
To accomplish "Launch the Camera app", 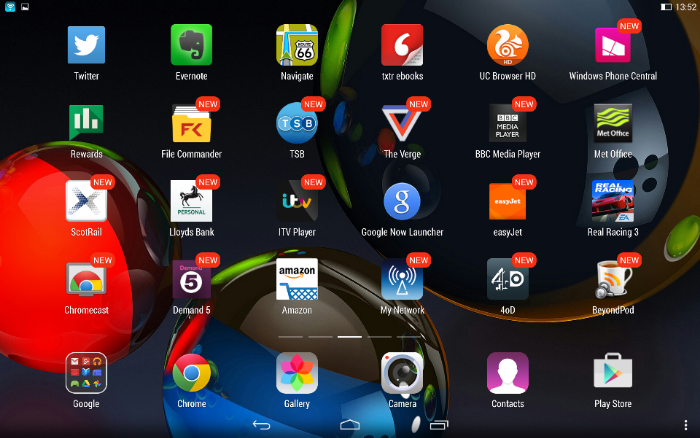I will click(402, 373).
